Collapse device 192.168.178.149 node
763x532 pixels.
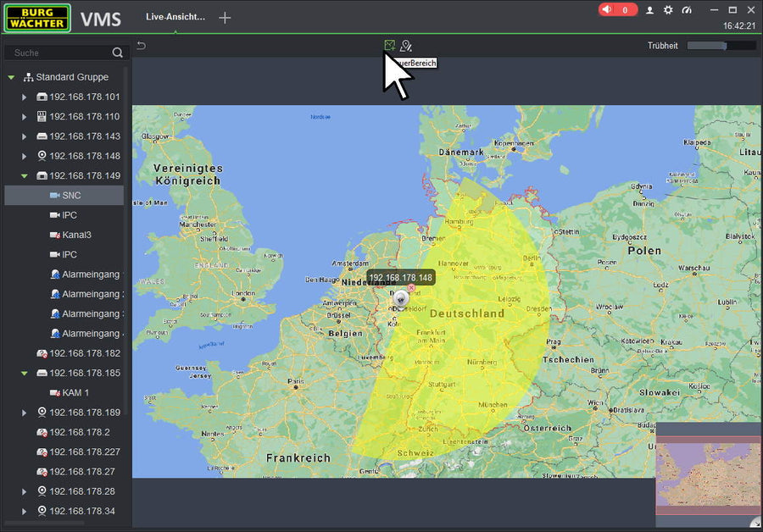[x=25, y=176]
